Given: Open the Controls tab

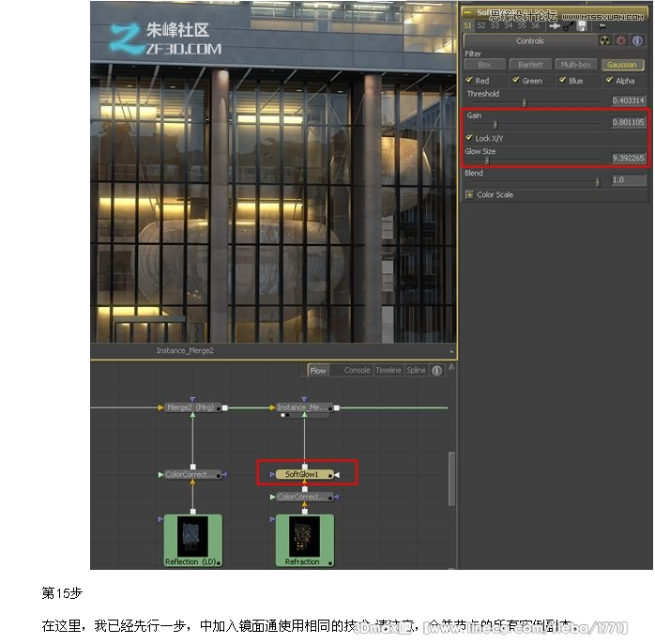Looking at the screenshot, I should [x=530, y=41].
